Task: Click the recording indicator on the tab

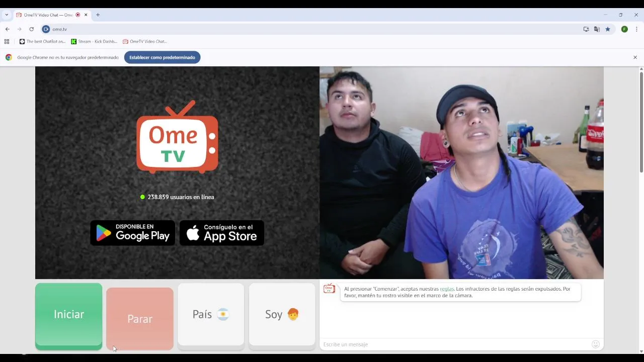Action: pyautogui.click(x=78, y=15)
